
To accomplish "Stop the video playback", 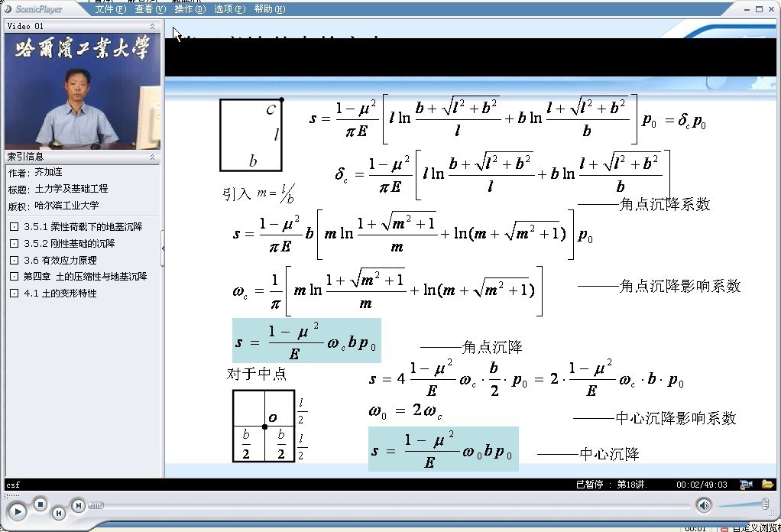I will click(x=41, y=503).
